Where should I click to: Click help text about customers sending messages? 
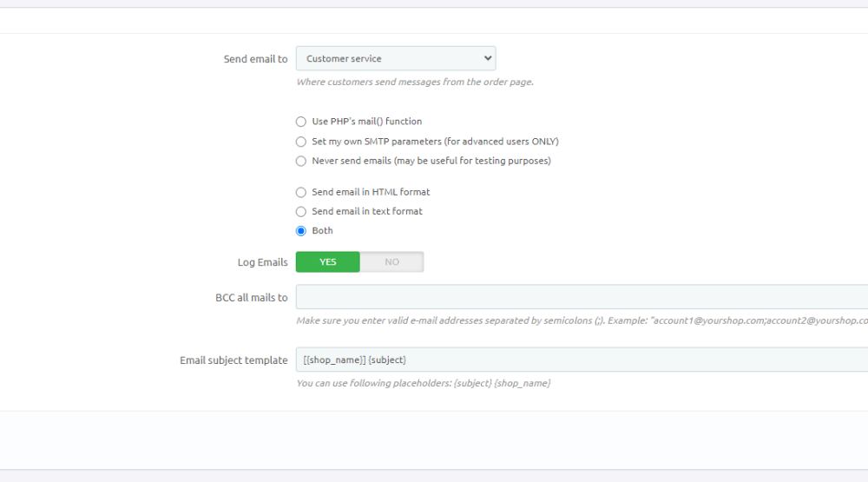pyautogui.click(x=415, y=83)
